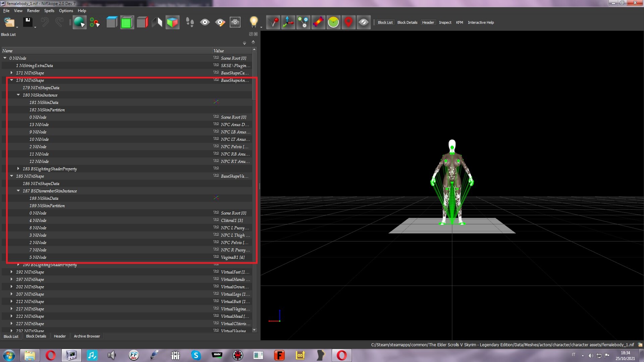Image resolution: width=644 pixels, height=362 pixels.
Task: Toggle the Inspect panel button
Action: 445,22
